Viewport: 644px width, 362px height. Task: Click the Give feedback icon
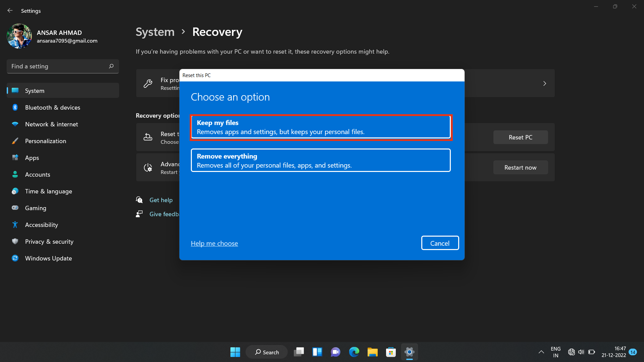click(x=139, y=214)
